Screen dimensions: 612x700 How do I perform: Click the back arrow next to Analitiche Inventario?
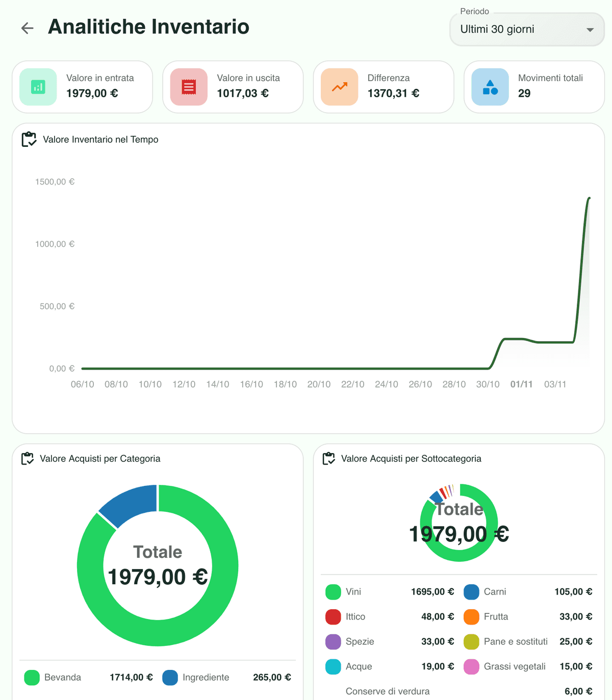27,28
